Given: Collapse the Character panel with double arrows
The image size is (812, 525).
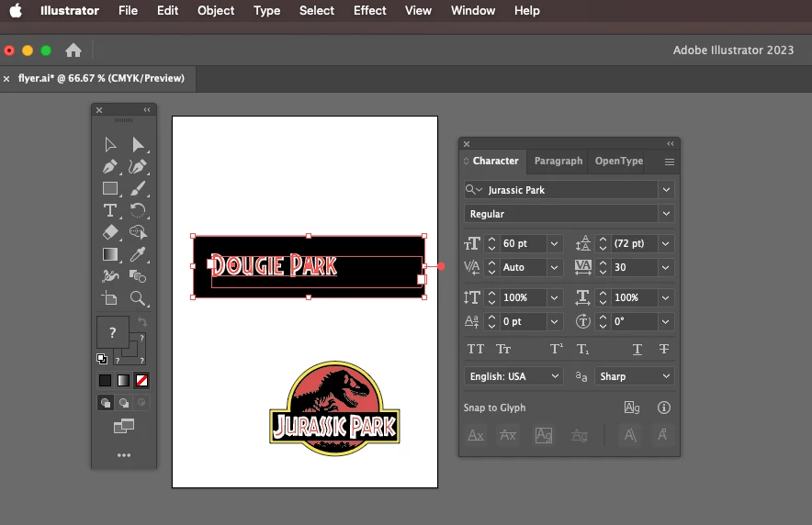Looking at the screenshot, I should click(x=671, y=144).
